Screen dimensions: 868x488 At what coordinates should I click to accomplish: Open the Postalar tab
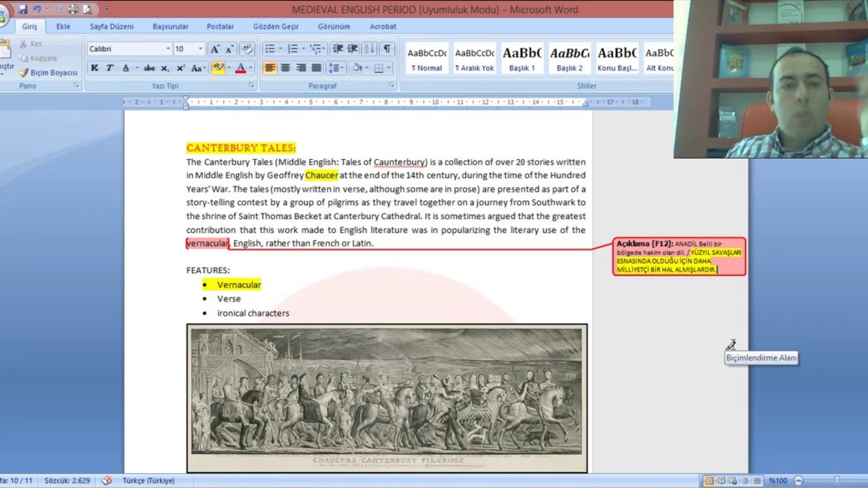pos(220,26)
